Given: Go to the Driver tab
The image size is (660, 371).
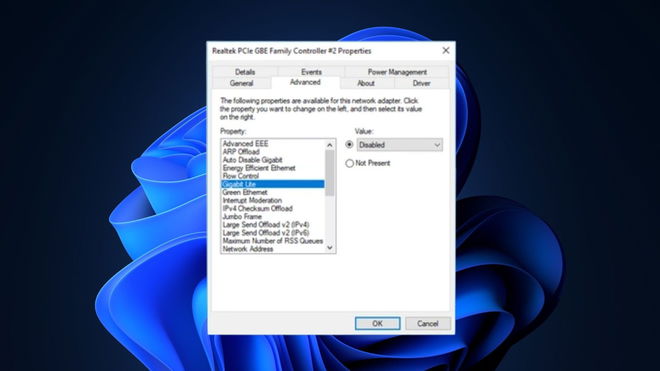Looking at the screenshot, I should click(x=421, y=83).
